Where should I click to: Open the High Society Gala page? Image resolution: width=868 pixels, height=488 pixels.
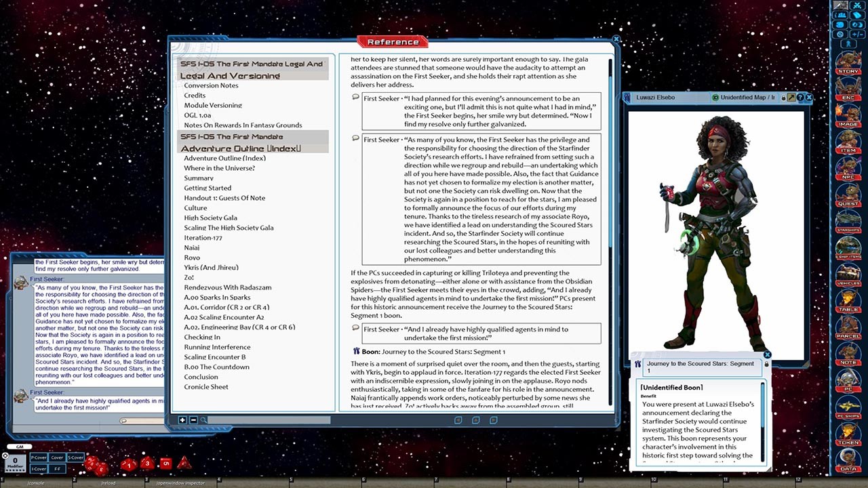coord(210,218)
